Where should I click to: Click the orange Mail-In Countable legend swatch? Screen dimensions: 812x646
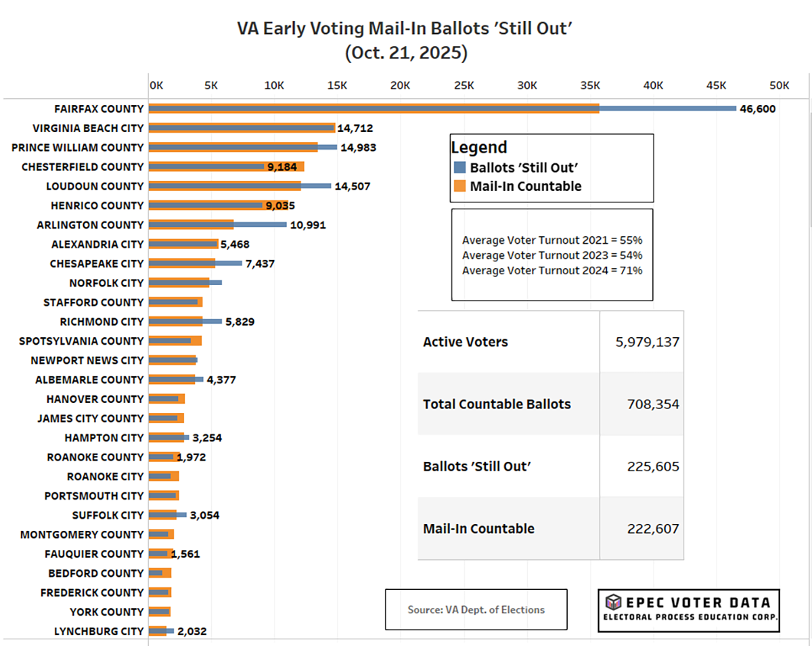click(459, 186)
